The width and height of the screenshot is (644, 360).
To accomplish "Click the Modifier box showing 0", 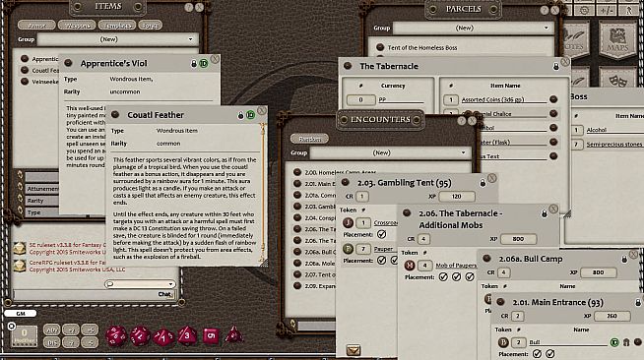I will (25, 335).
